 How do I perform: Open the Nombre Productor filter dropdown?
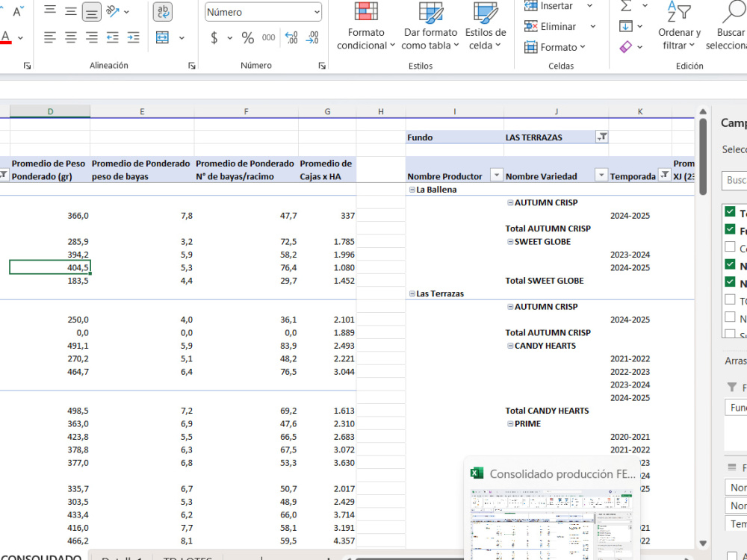point(497,175)
